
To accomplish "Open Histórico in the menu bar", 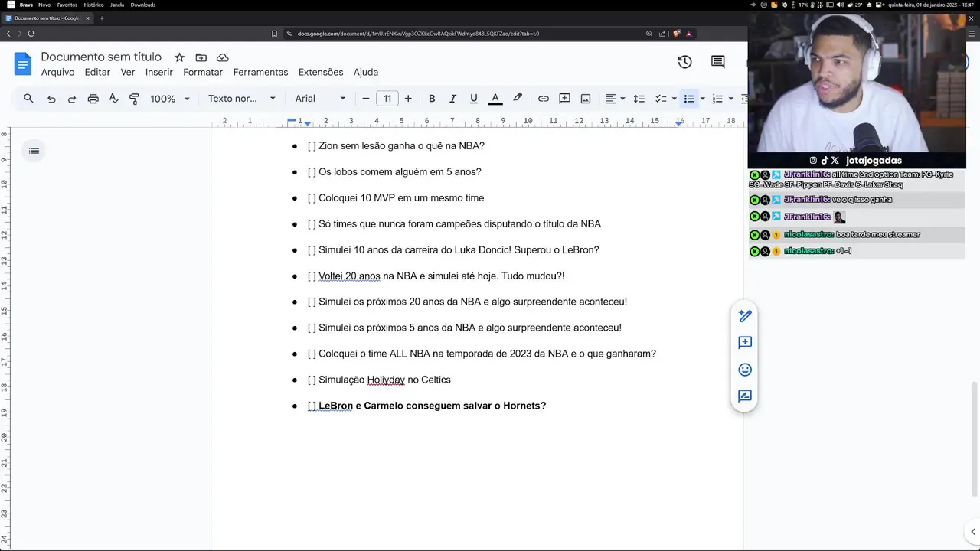I will coord(93,5).
